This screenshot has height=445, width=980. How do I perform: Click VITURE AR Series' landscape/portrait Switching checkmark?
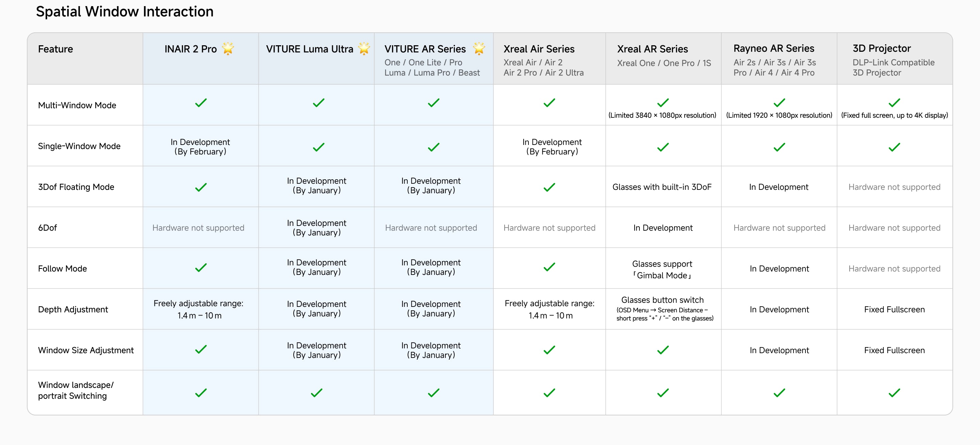tap(434, 393)
